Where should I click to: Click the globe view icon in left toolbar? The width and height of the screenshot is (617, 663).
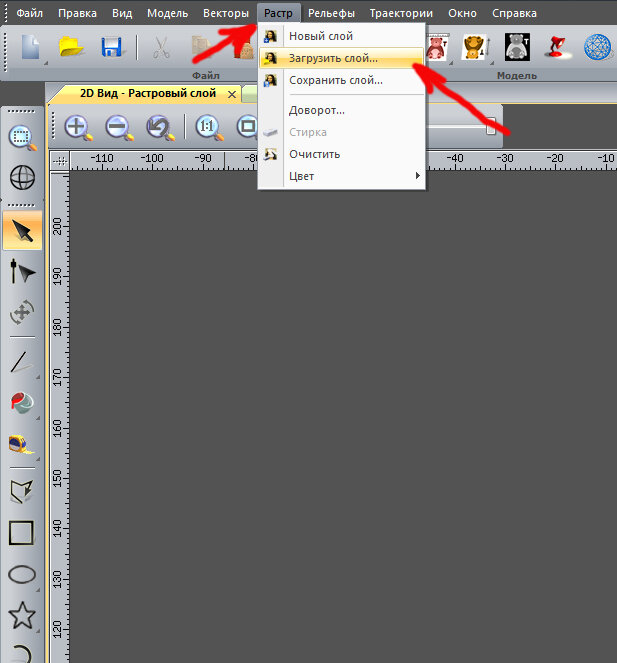tap(22, 178)
